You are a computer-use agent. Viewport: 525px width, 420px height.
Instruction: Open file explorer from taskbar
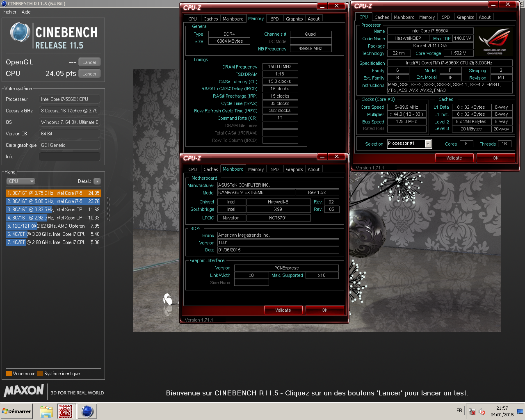pos(46,411)
